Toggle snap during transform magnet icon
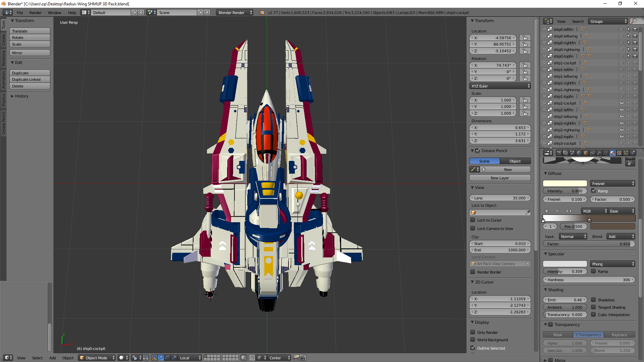 tap(252, 358)
